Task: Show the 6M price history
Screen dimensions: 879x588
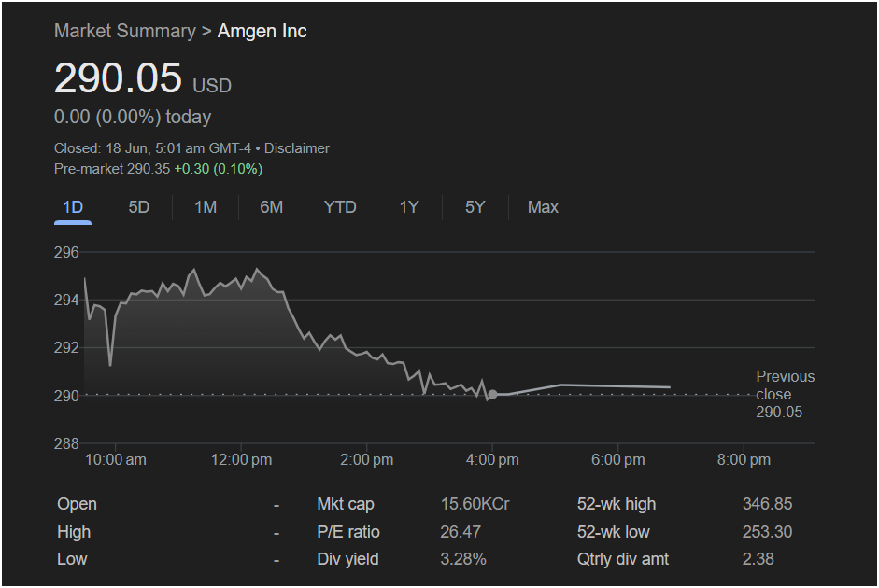Action: 271,208
